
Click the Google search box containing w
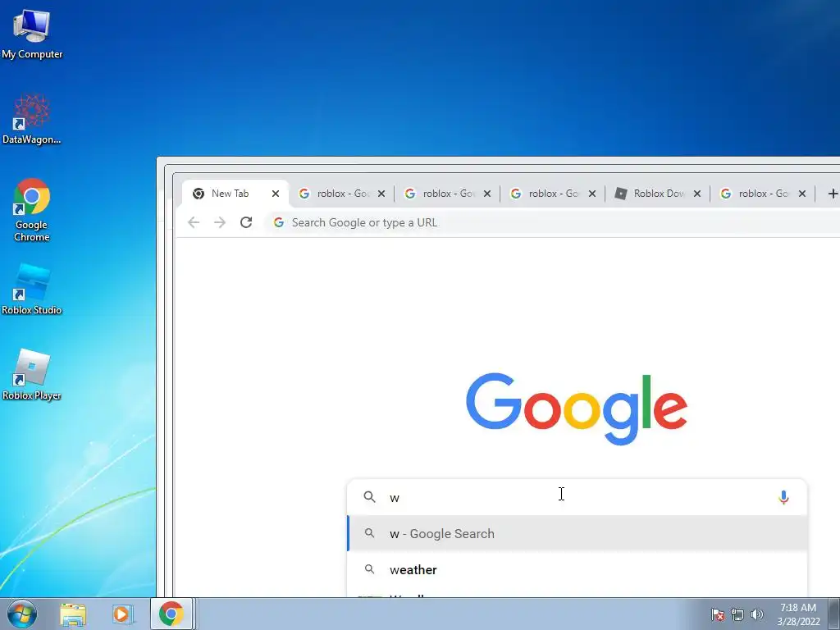coord(577,497)
